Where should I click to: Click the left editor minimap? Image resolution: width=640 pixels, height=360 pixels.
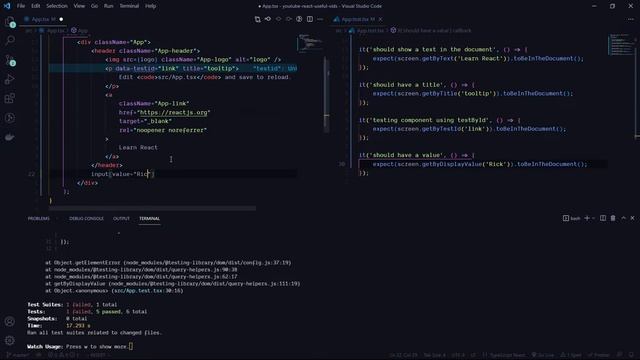coord(310,43)
